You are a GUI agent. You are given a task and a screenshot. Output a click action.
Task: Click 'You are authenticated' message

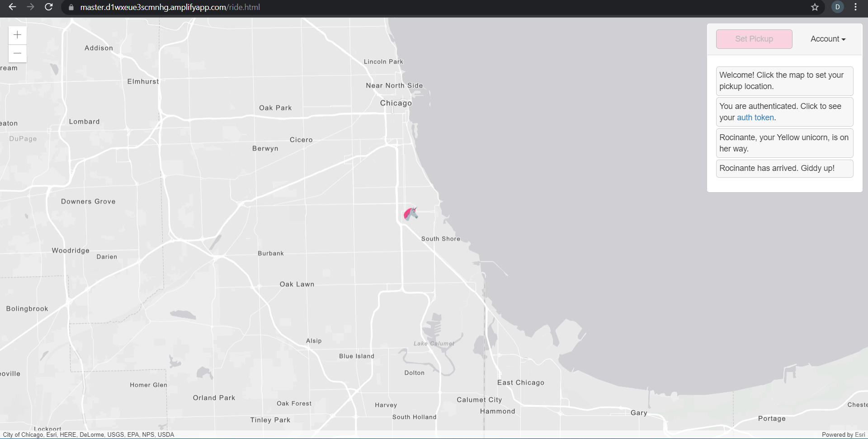pyautogui.click(x=784, y=112)
